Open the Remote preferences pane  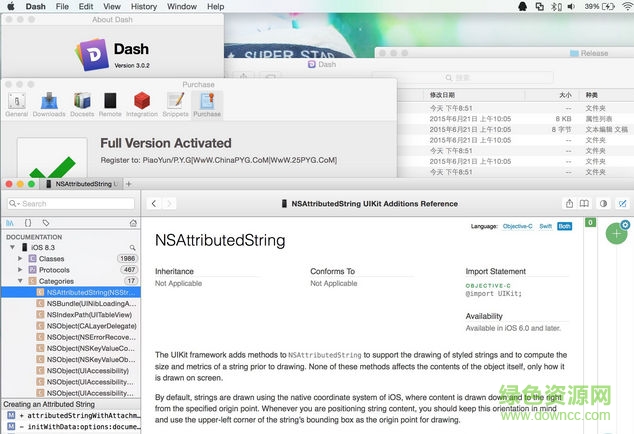pos(110,104)
